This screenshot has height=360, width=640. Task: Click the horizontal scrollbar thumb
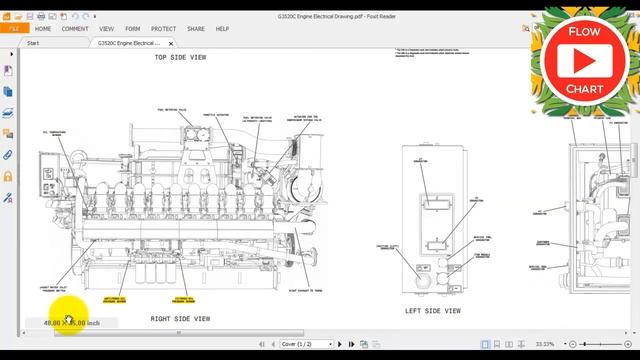179,333
